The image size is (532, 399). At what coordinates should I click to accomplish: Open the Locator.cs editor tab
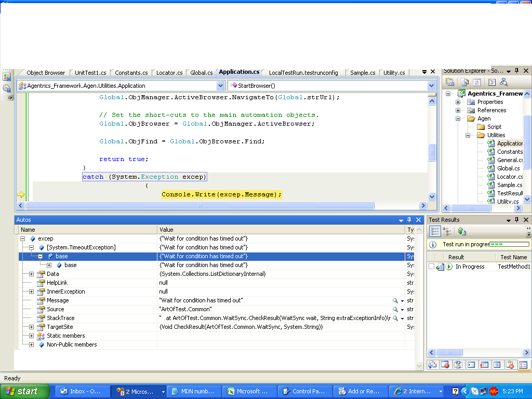point(169,73)
